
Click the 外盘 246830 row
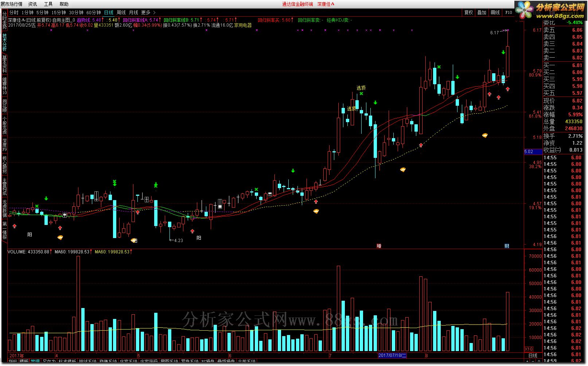pyautogui.click(x=564, y=128)
